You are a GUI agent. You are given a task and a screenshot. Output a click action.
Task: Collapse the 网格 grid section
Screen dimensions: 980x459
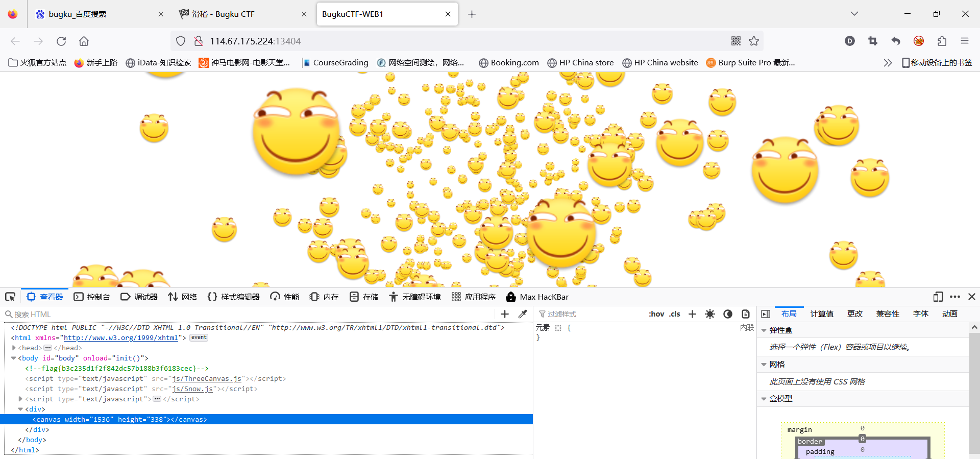click(x=764, y=365)
